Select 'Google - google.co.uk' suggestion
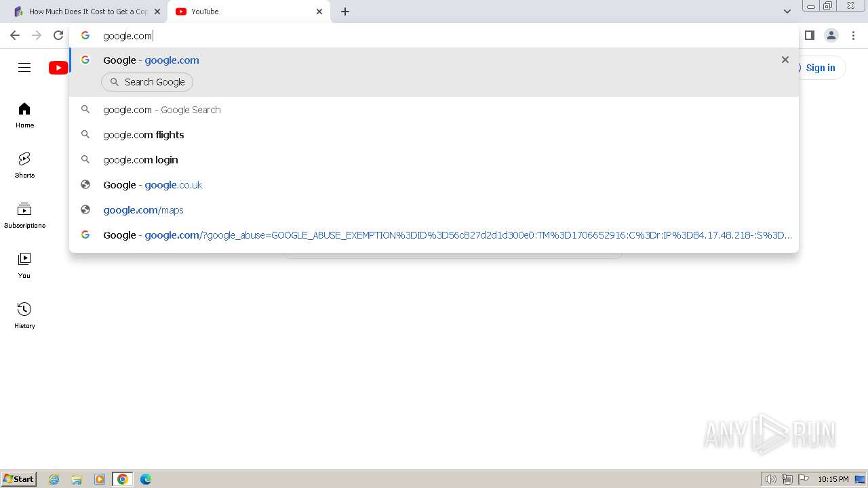Image resolution: width=868 pixels, height=488 pixels. (434, 185)
